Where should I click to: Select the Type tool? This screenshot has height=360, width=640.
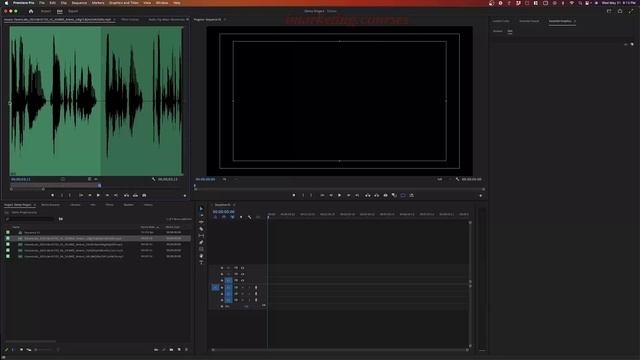(x=201, y=262)
